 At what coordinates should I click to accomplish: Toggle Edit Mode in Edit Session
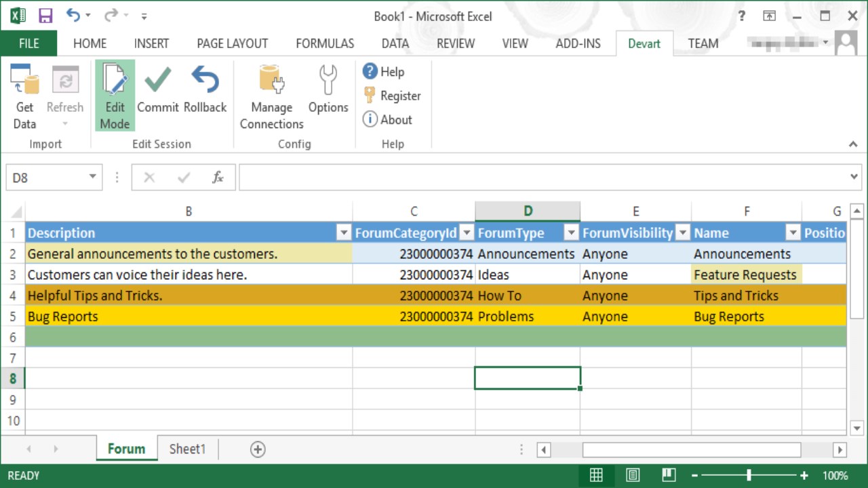coord(115,96)
